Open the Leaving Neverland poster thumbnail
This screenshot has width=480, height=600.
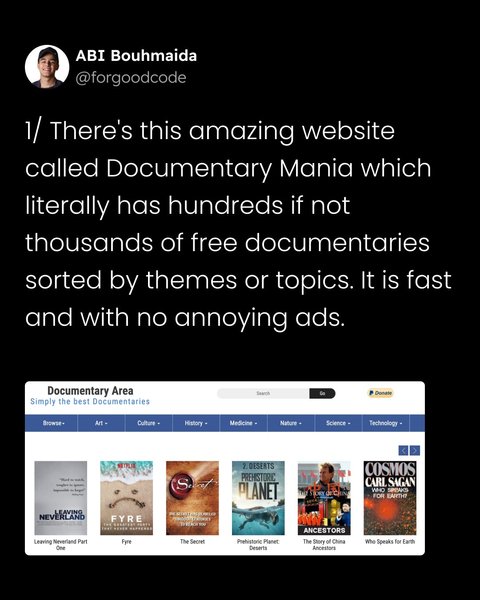[60, 498]
